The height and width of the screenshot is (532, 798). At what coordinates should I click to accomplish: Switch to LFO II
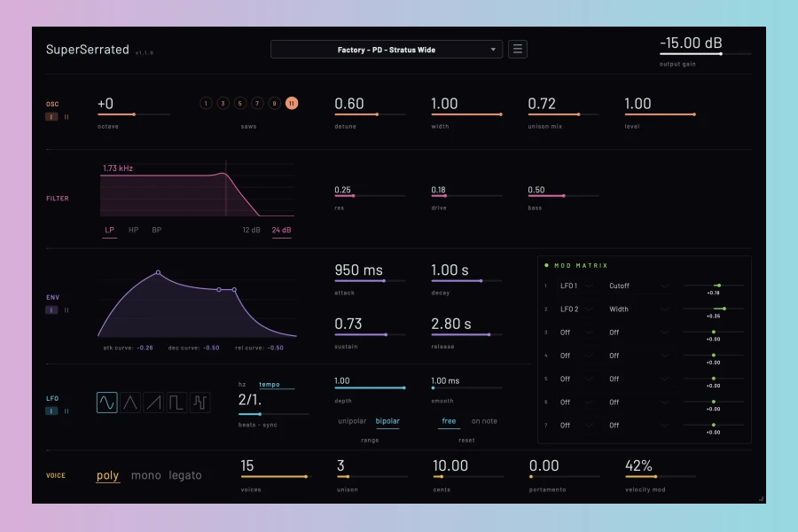pos(66,411)
